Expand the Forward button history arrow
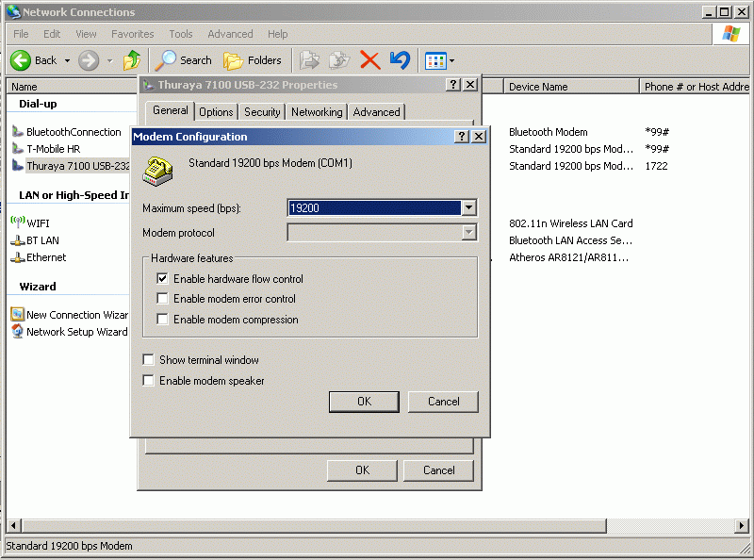Screen dimensions: 754x560 tap(110, 60)
